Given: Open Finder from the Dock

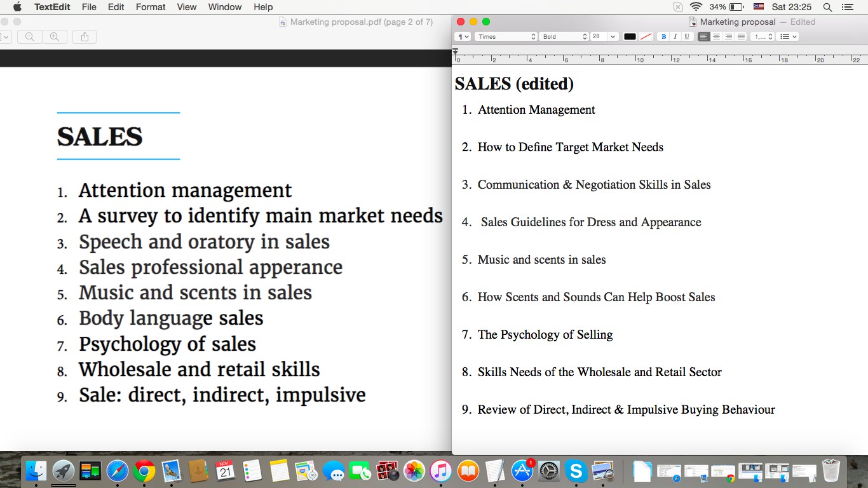Looking at the screenshot, I should tap(36, 471).
